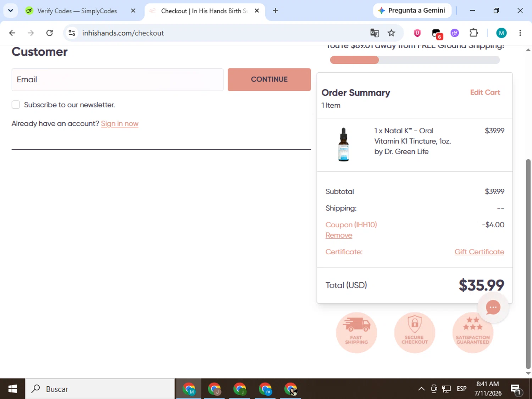Open the live chat bubble
The image size is (532, 399).
pos(493,307)
